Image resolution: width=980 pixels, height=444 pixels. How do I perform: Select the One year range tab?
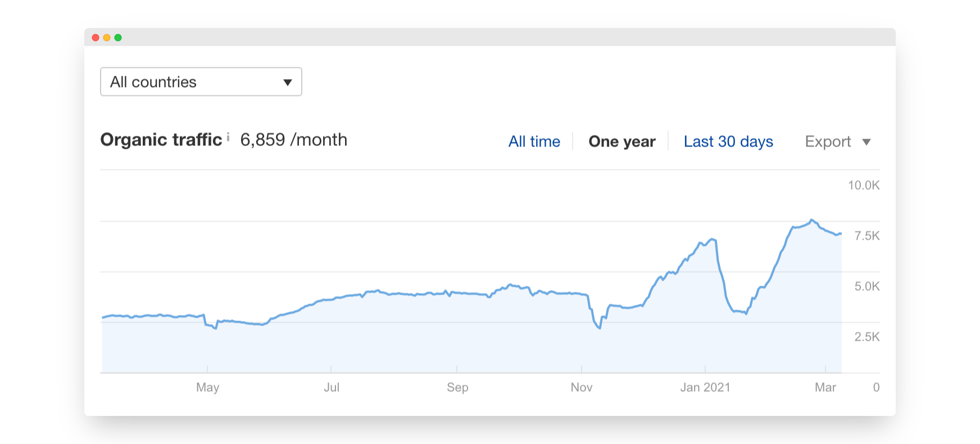pyautogui.click(x=621, y=141)
